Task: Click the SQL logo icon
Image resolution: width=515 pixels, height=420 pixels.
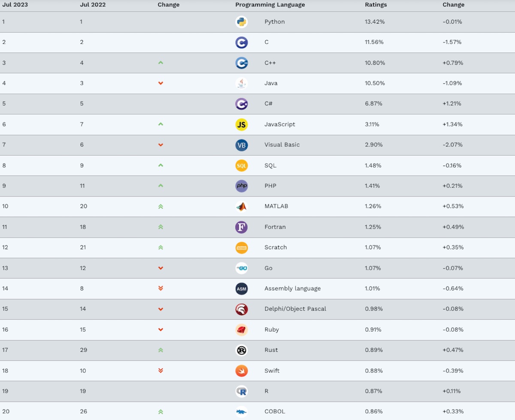Action: pyautogui.click(x=242, y=166)
